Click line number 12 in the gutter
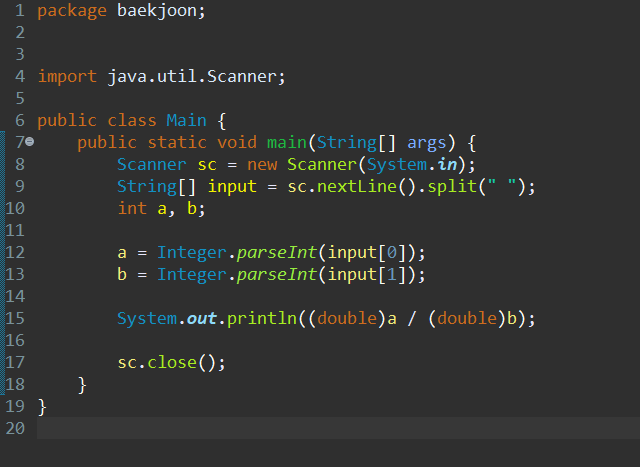This screenshot has height=467, width=640. click(x=15, y=253)
